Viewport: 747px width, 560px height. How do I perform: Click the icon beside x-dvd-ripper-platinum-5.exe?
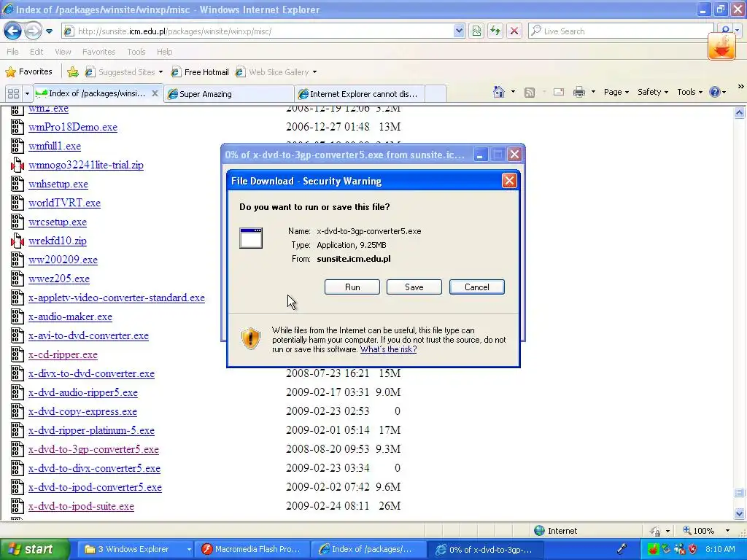pos(18,430)
